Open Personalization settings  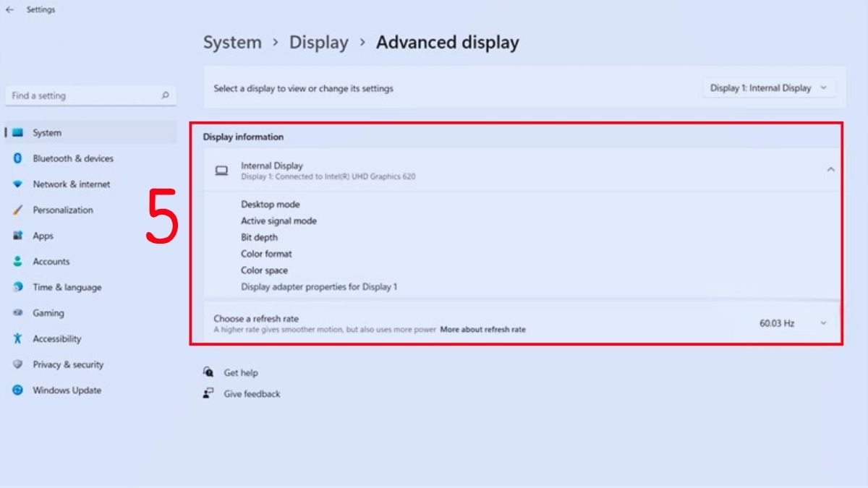[x=62, y=210]
